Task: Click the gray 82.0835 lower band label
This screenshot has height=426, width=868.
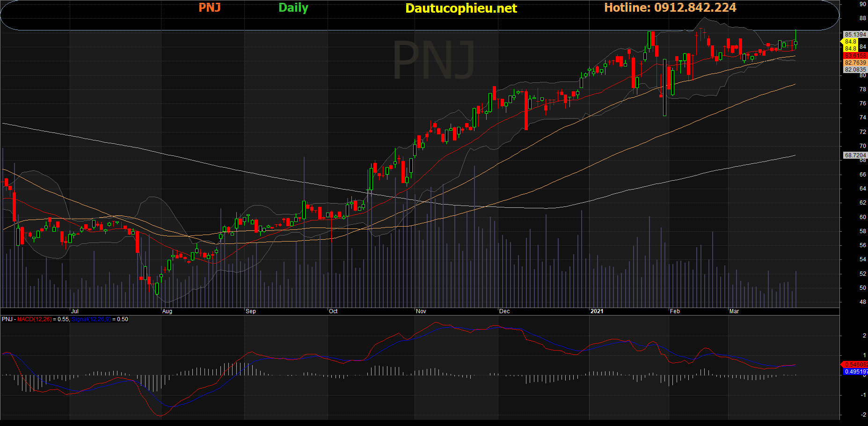Action: [855, 70]
